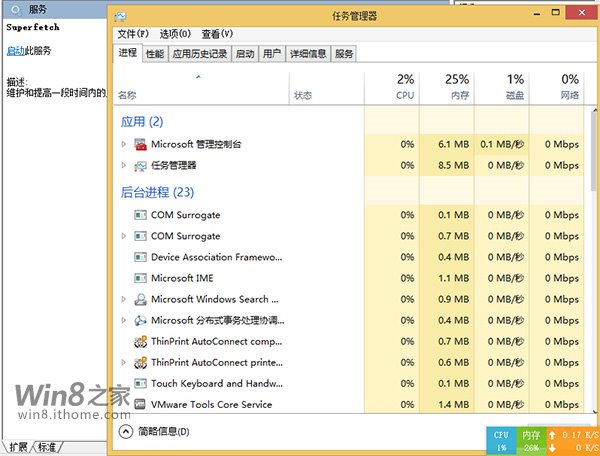Click 启动 link in Services window
600x456 pixels.
(16, 50)
